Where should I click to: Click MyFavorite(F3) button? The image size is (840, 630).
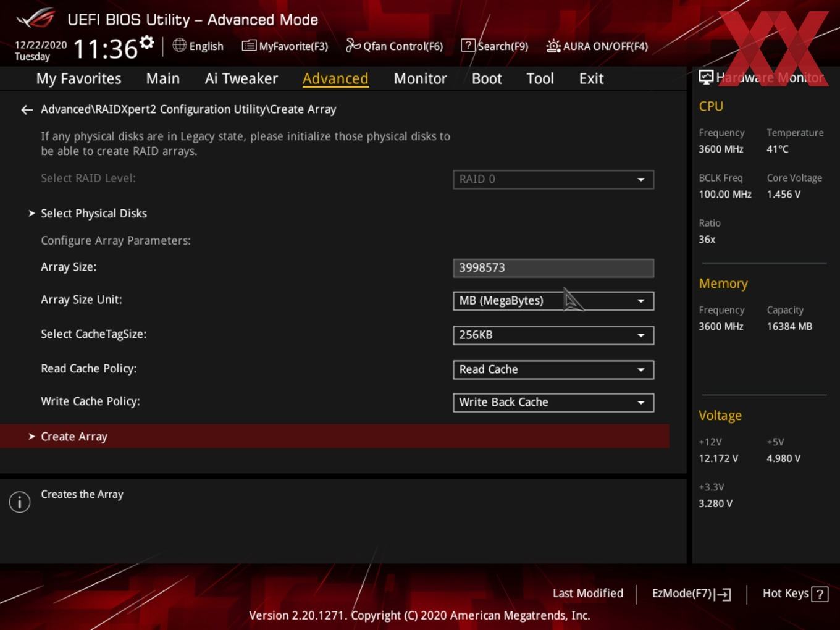tap(285, 46)
